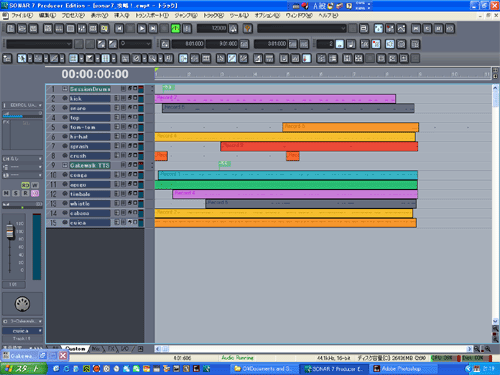Jump to project end in transport

(153, 29)
